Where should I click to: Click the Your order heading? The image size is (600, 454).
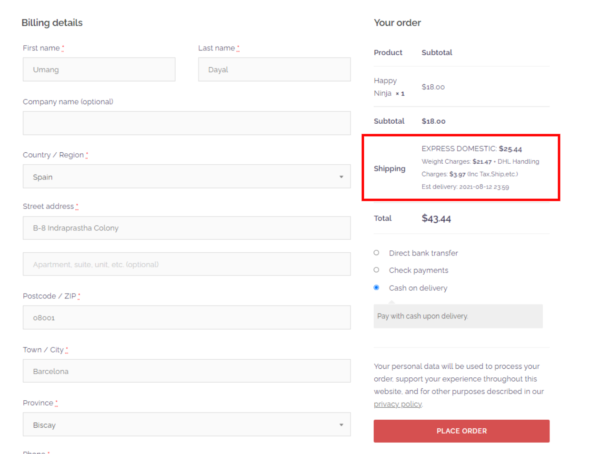click(397, 23)
